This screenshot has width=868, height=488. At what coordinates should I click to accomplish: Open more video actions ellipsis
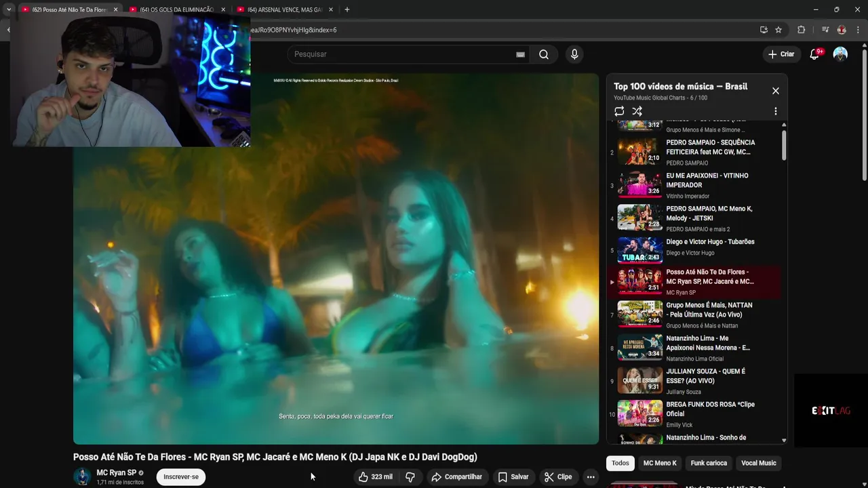click(591, 477)
